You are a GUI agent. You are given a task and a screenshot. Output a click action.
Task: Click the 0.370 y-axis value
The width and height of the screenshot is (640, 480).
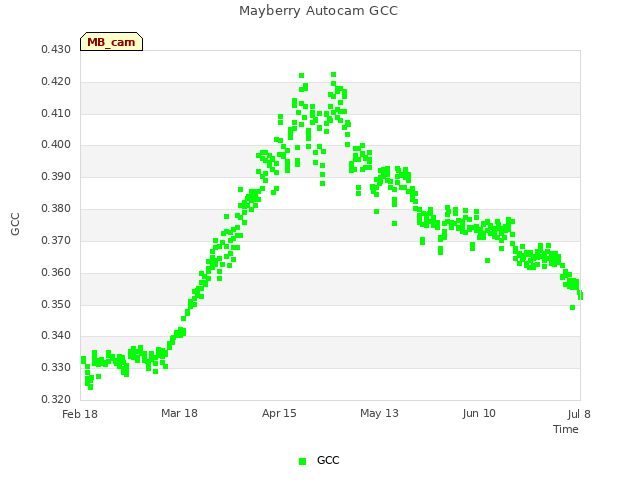pyautogui.click(x=56, y=240)
